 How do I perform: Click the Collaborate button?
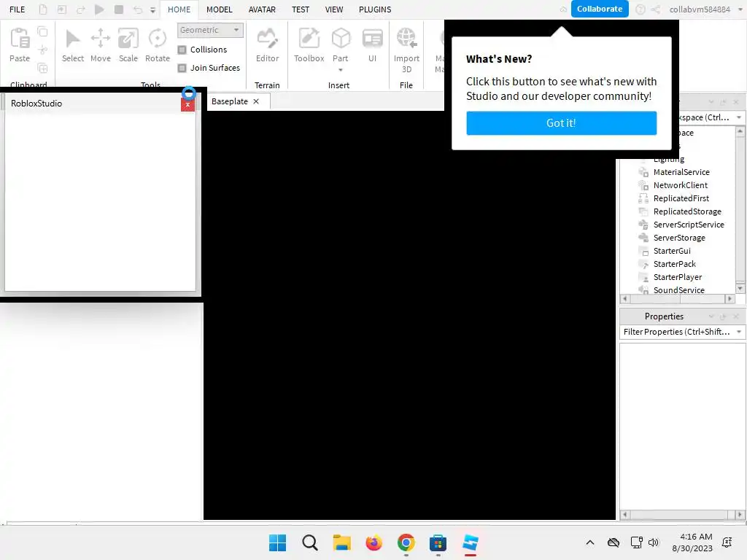pyautogui.click(x=600, y=9)
